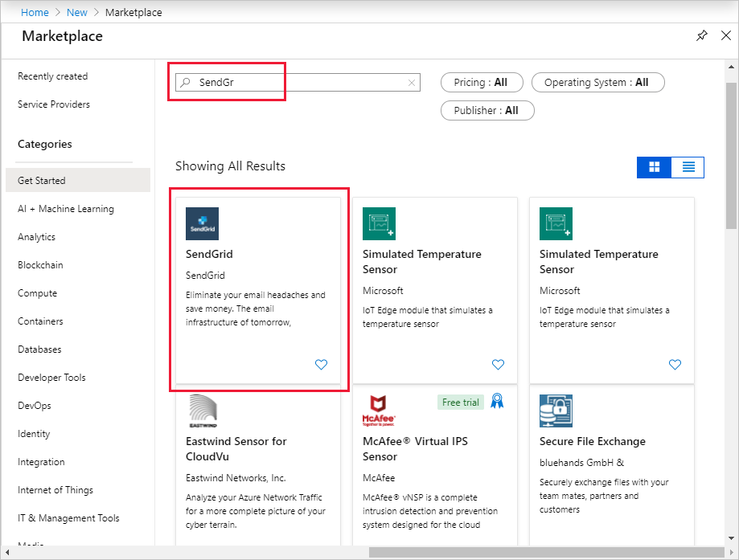Image resolution: width=739 pixels, height=560 pixels.
Task: Open the Operating System filter
Action: (x=598, y=83)
